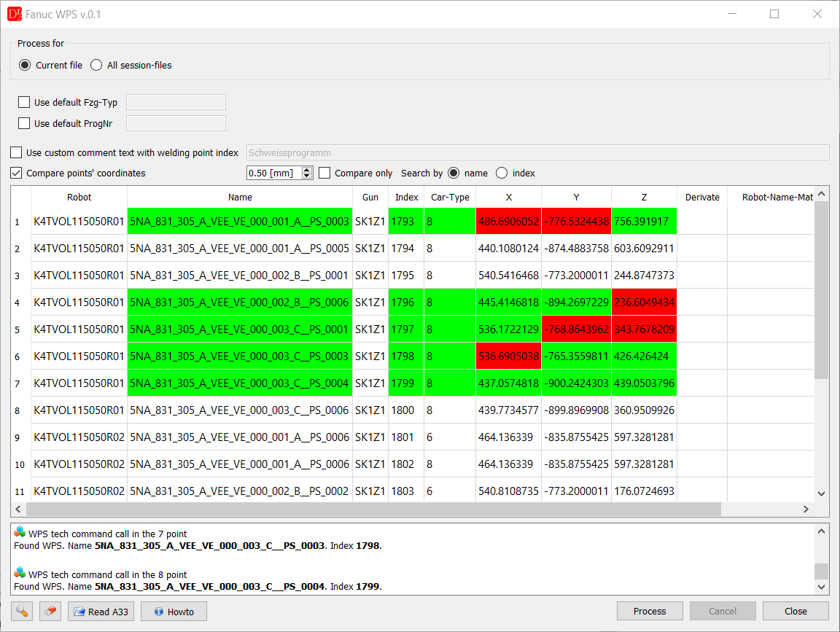
Task: Click Z cell 756.391917
Action: tap(644, 222)
